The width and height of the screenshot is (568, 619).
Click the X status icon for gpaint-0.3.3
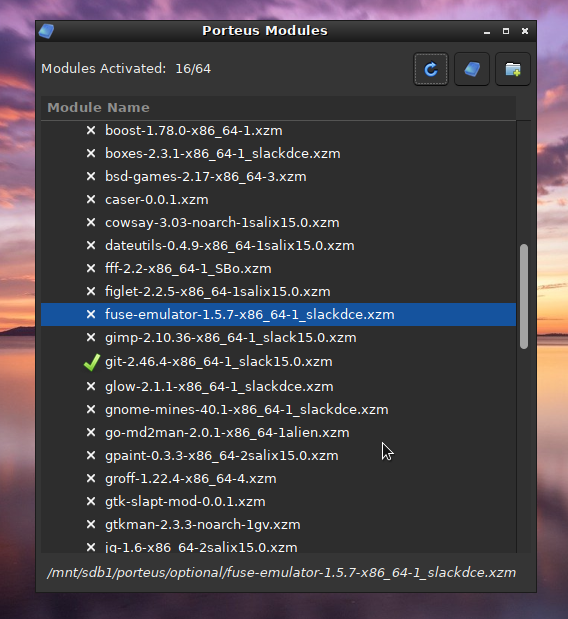[x=91, y=455]
